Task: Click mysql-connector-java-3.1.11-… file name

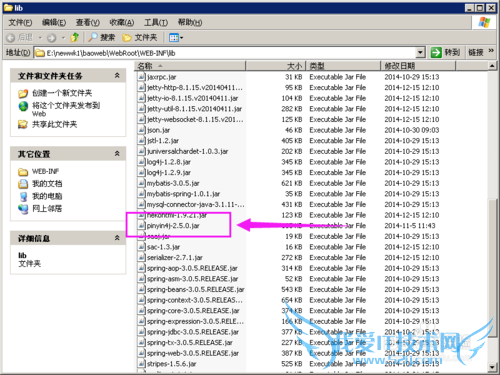Action: [196, 204]
